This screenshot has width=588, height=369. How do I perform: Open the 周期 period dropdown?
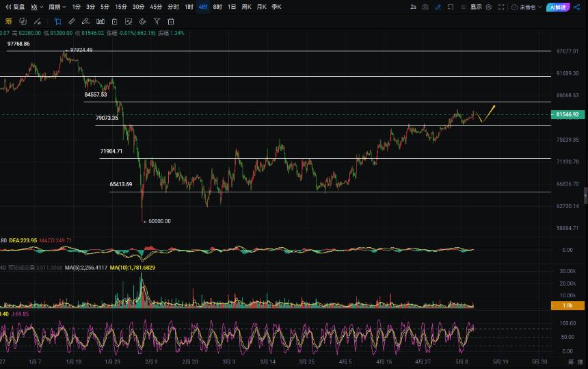57,7
